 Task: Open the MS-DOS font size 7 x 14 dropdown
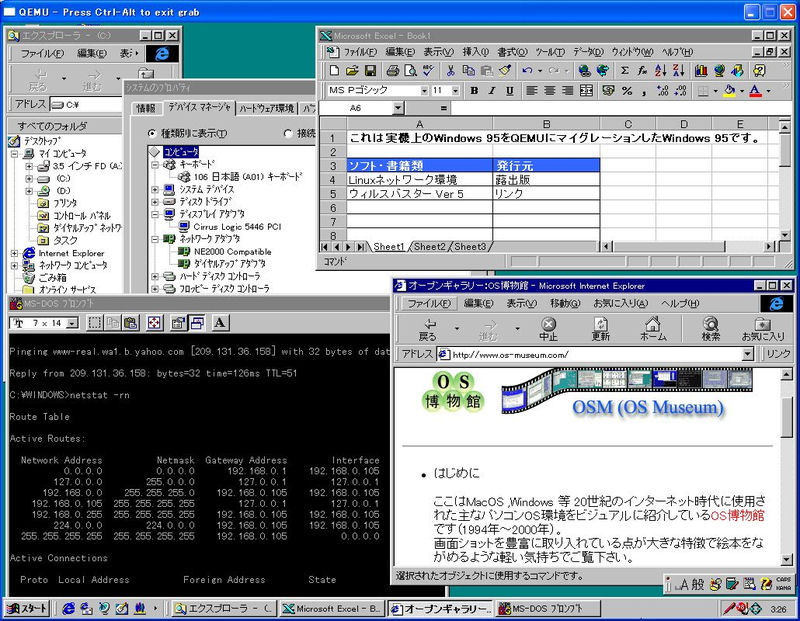(72, 323)
